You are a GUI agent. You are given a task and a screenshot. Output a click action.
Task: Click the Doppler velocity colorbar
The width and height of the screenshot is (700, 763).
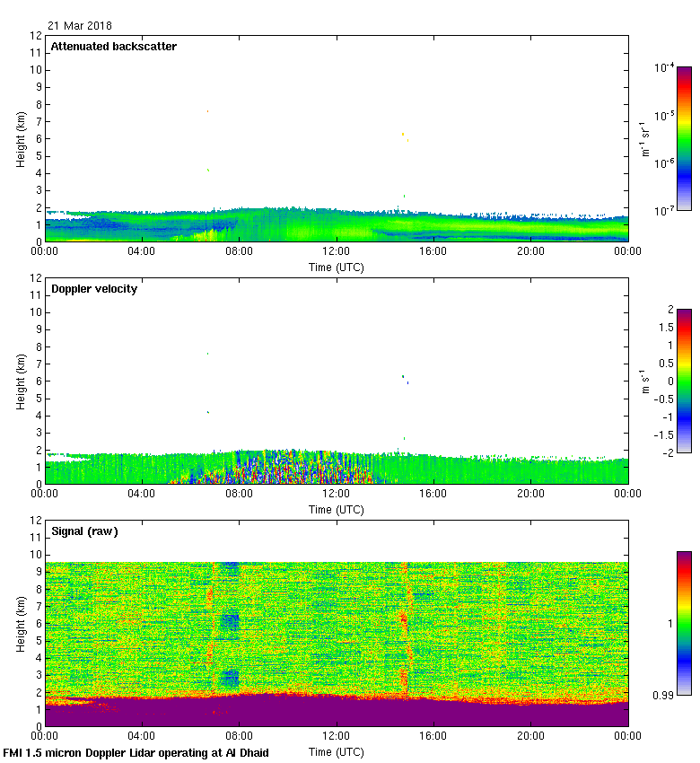click(x=684, y=381)
